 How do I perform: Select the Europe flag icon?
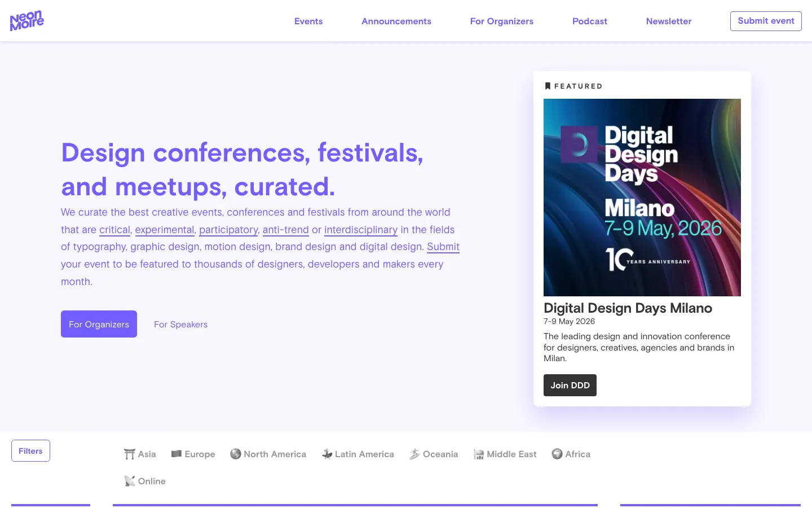(x=176, y=454)
